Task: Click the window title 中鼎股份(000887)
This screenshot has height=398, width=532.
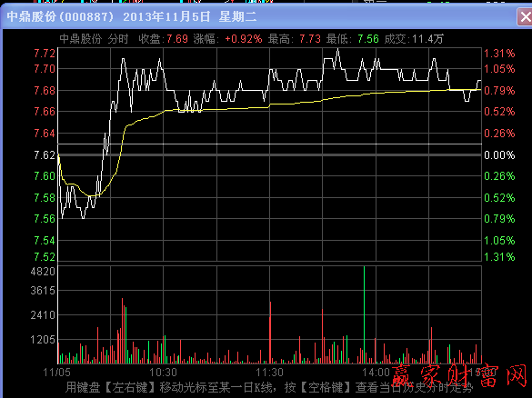Action: point(60,16)
